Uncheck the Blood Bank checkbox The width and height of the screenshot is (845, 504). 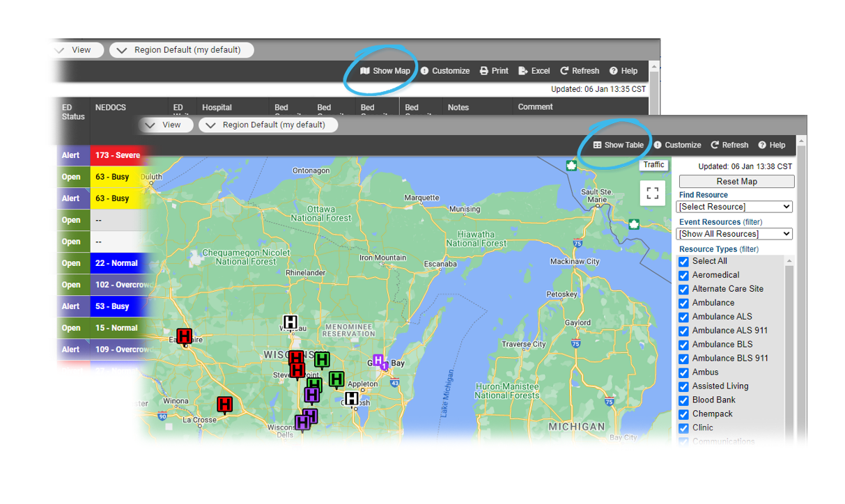pyautogui.click(x=683, y=400)
